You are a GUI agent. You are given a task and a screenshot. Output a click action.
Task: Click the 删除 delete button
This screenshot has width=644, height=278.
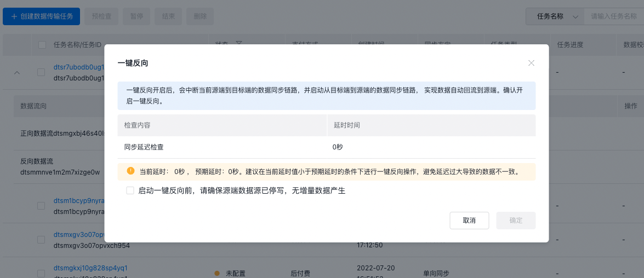200,16
